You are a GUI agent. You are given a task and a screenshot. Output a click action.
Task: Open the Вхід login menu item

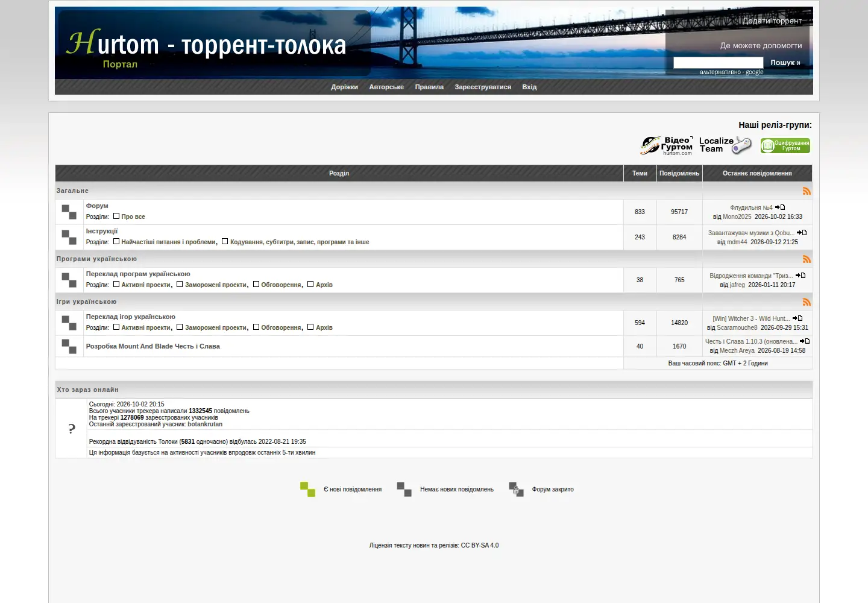[x=529, y=87]
